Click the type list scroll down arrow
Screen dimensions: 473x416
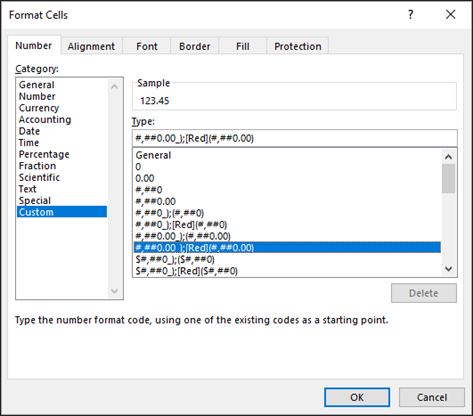pos(449,269)
